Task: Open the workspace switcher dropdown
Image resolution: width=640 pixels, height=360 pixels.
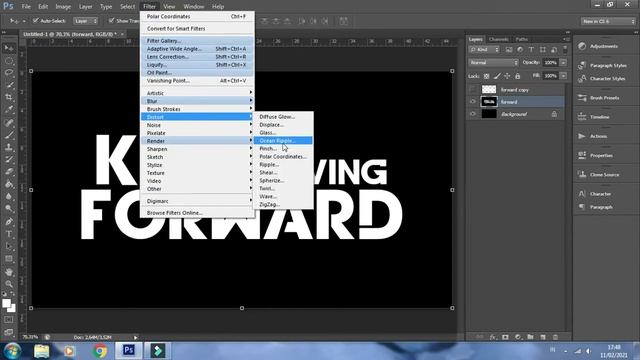Action: [608, 21]
